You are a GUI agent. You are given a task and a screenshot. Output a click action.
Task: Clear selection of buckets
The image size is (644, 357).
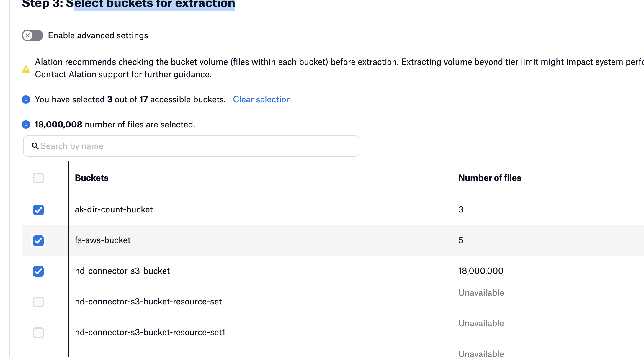(x=262, y=99)
